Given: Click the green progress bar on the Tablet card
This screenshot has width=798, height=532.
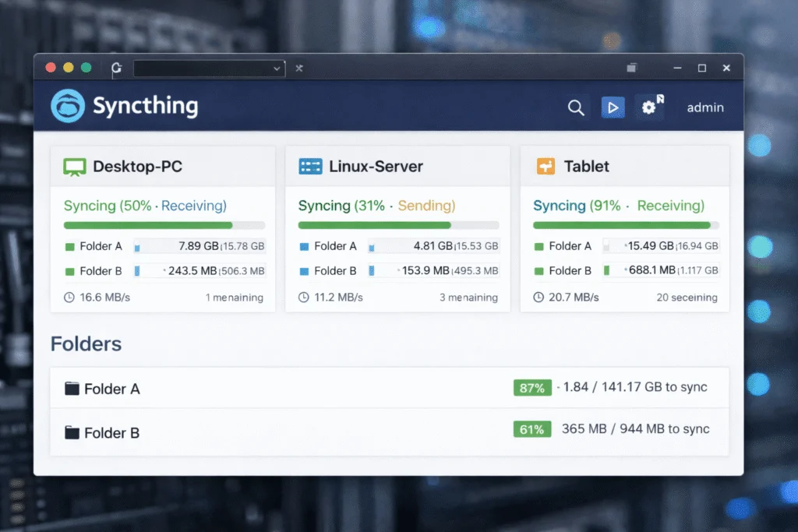Looking at the screenshot, I should tap(623, 224).
